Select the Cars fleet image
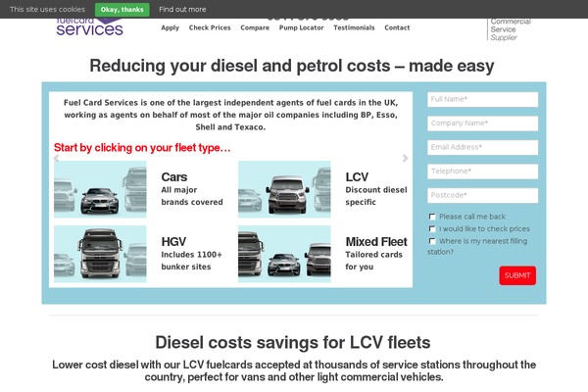This screenshot has width=588, height=392. [100, 189]
